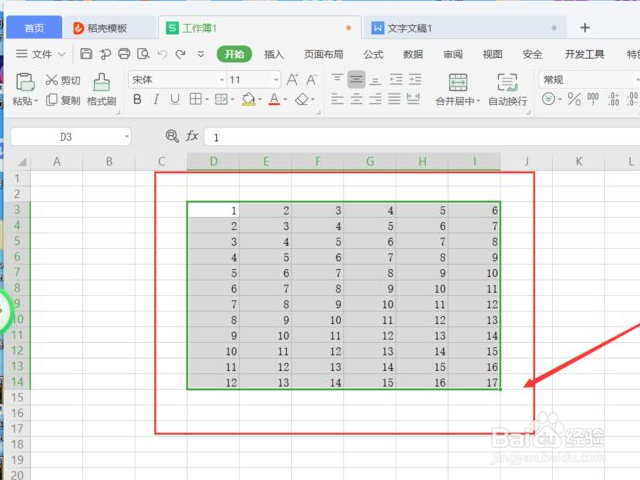
Task: Open Print Preview from quick toolbar
Action: click(x=143, y=54)
